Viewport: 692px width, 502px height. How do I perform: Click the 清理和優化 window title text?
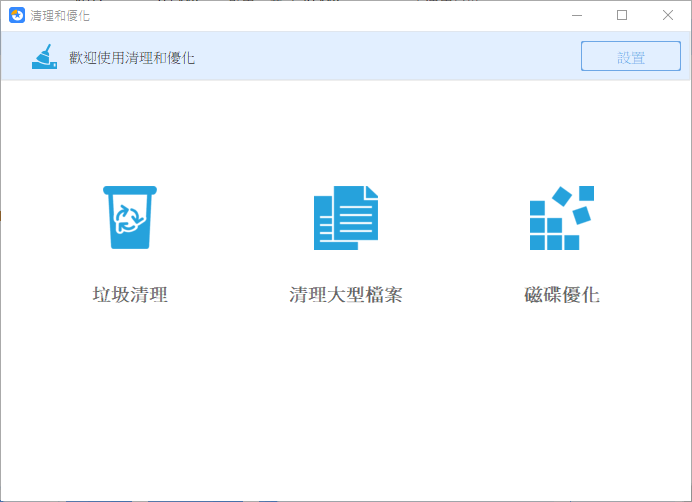(x=60, y=16)
